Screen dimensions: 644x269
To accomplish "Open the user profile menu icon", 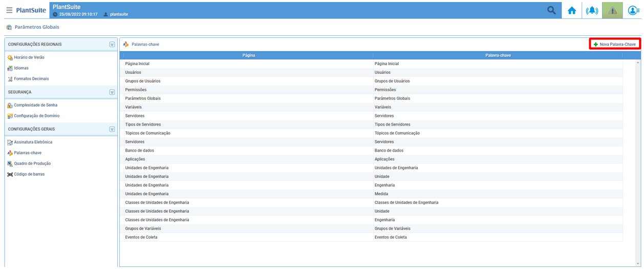I will [633, 11].
